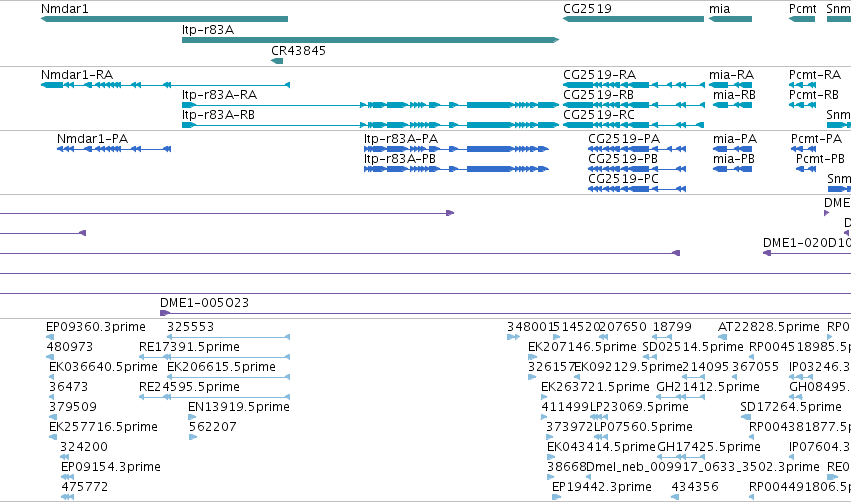Image resolution: width=851 pixels, height=502 pixels.
Task: Click the mia gene label
Action: pos(719,9)
